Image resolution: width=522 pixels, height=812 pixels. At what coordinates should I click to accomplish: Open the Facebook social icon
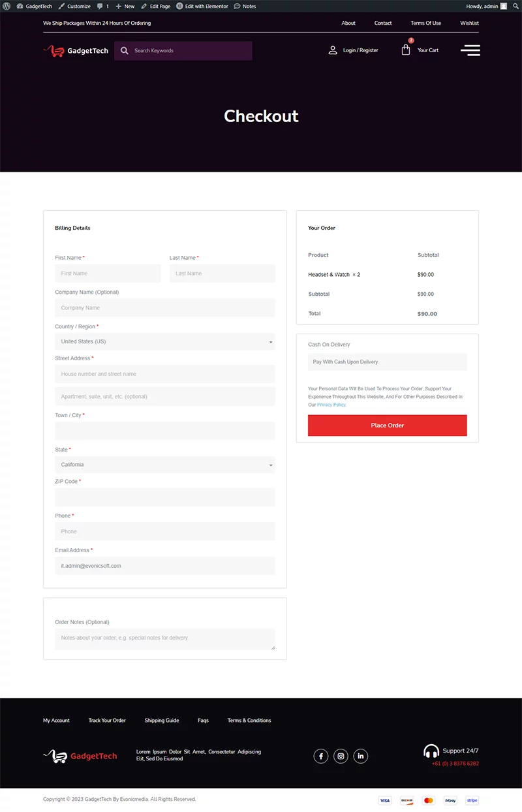(321, 756)
